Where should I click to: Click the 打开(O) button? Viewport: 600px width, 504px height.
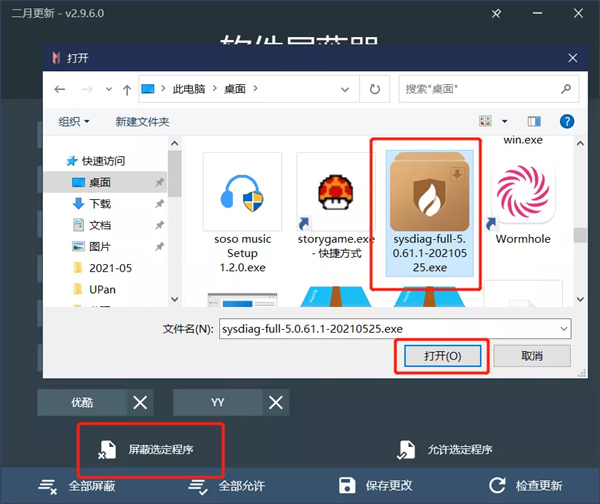(442, 356)
